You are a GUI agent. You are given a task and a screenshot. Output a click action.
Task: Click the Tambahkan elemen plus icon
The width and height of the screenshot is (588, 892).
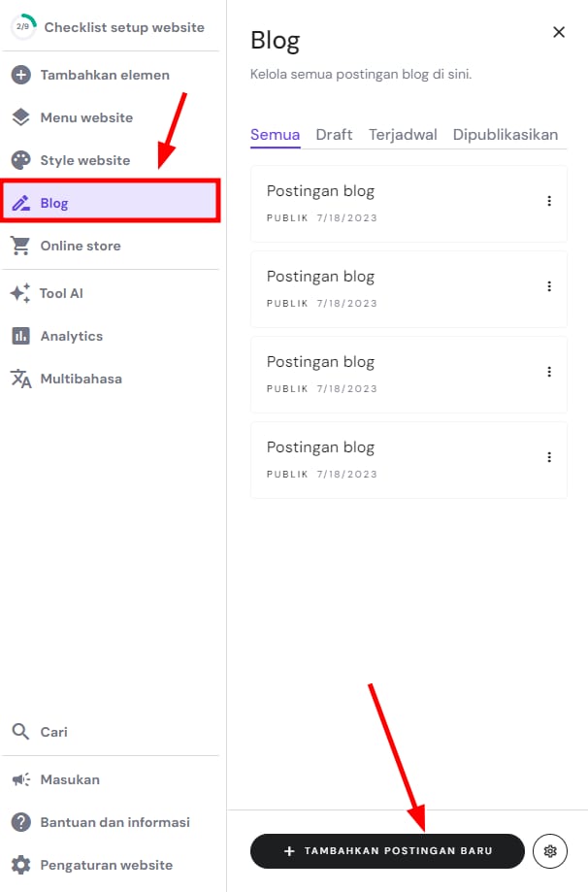tap(21, 75)
